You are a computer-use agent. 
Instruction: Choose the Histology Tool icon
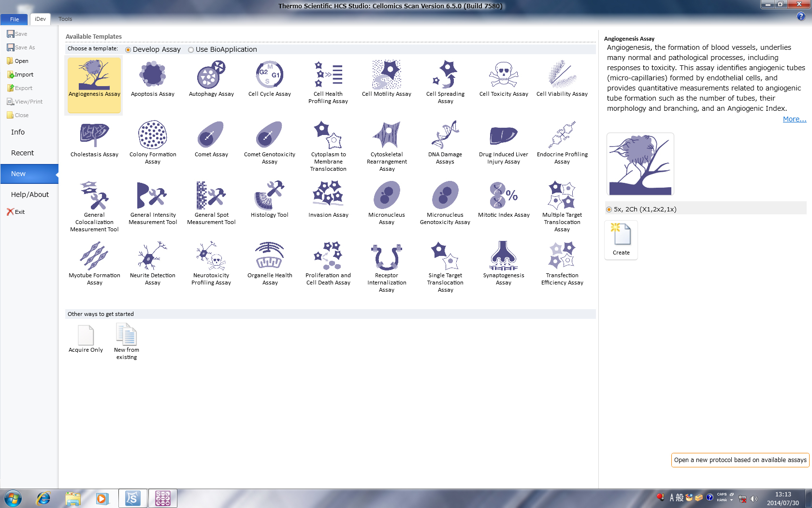point(270,195)
